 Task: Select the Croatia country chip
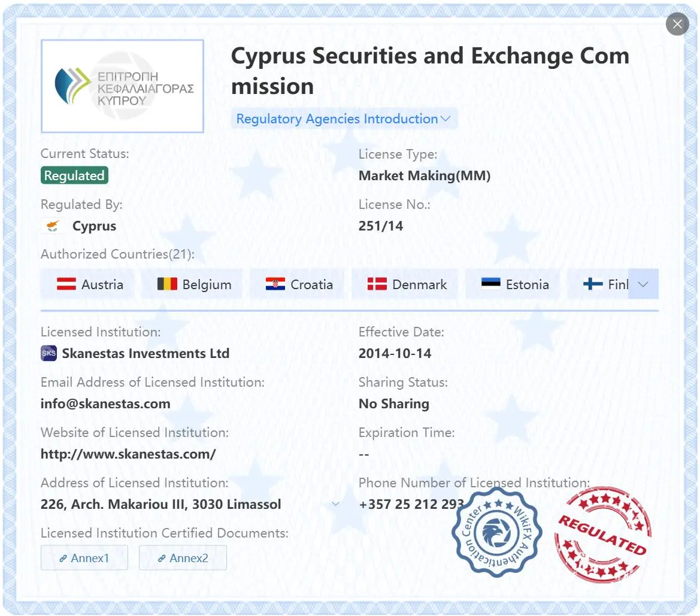tap(298, 284)
